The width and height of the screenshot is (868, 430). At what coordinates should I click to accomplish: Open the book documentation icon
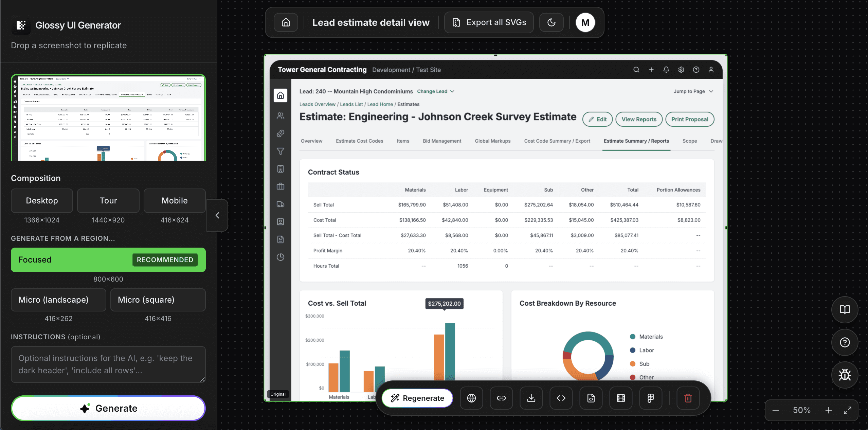(x=845, y=309)
